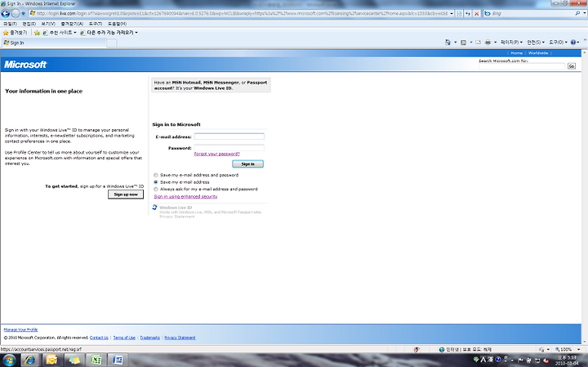The width and height of the screenshot is (588, 367).
Task: Click the Password field
Action: pos(229,148)
